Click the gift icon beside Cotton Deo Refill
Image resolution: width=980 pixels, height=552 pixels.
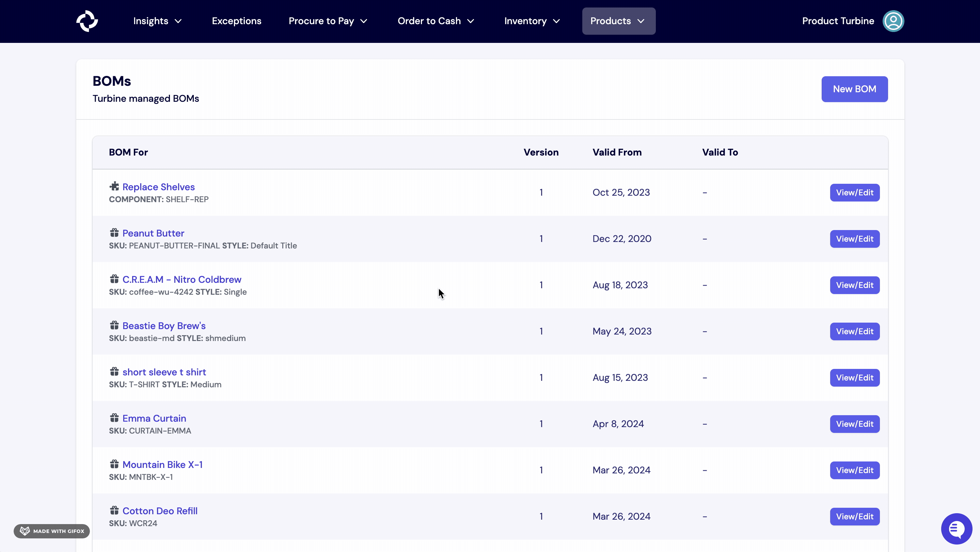114,510
